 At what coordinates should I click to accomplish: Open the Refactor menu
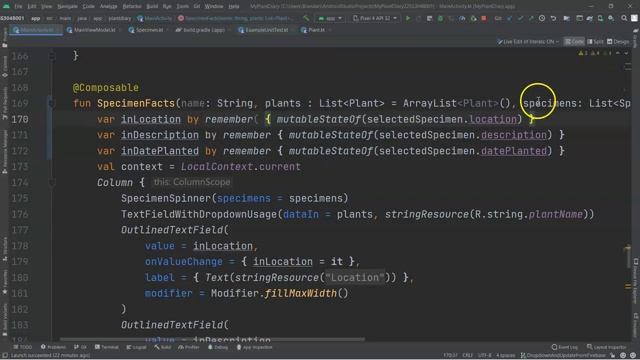click(131, 6)
